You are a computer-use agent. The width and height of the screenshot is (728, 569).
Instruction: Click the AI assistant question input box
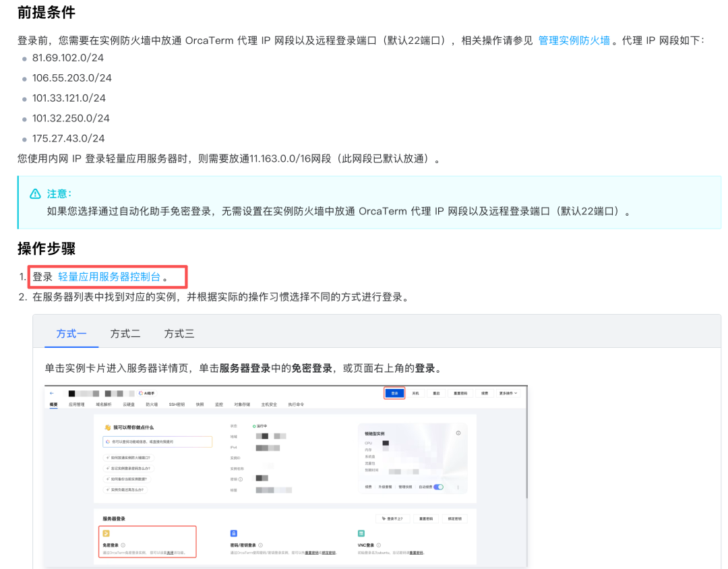tap(158, 442)
